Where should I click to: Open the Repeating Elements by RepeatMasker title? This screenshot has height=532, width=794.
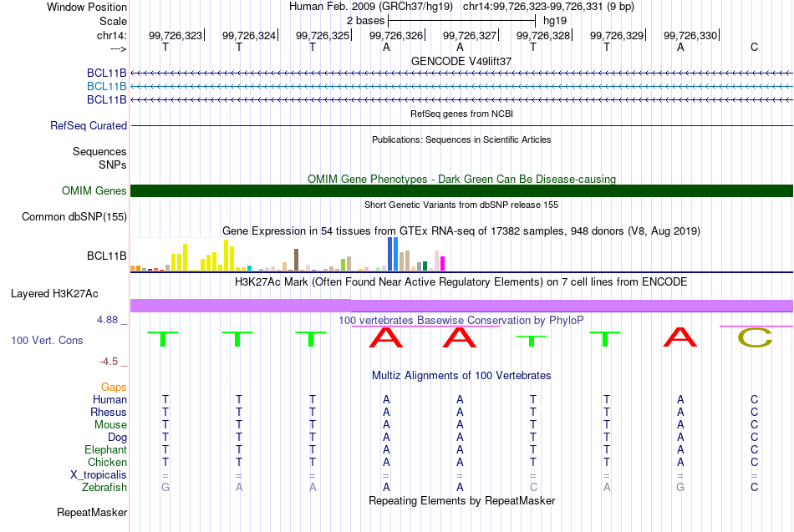pyautogui.click(x=461, y=501)
